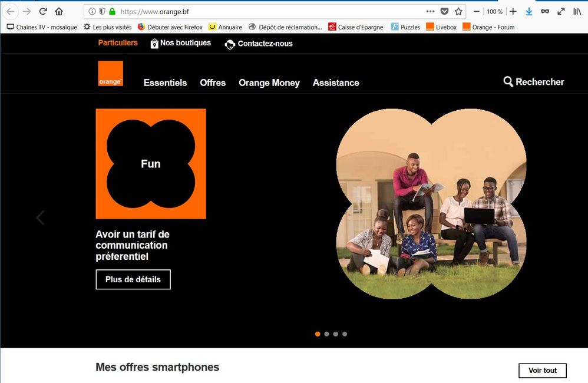Open tracking protection shield in address bar
Image resolution: width=588 pixels, height=383 pixels.
[102, 12]
